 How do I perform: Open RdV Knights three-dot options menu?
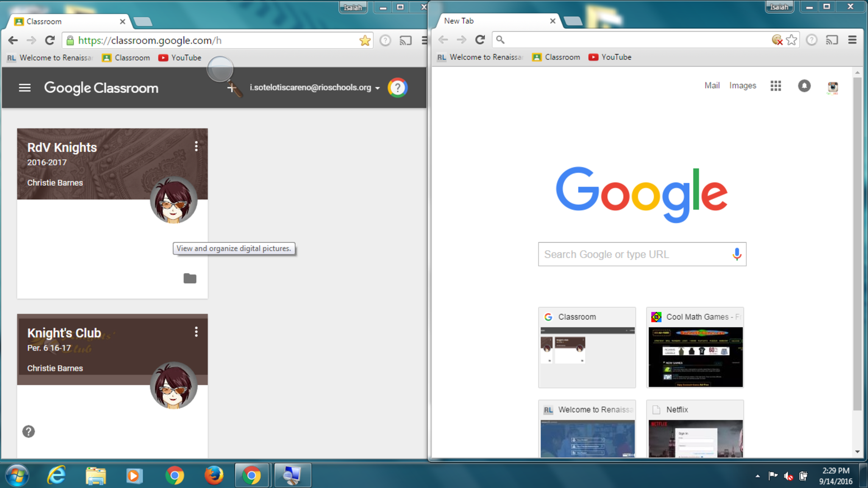(196, 147)
